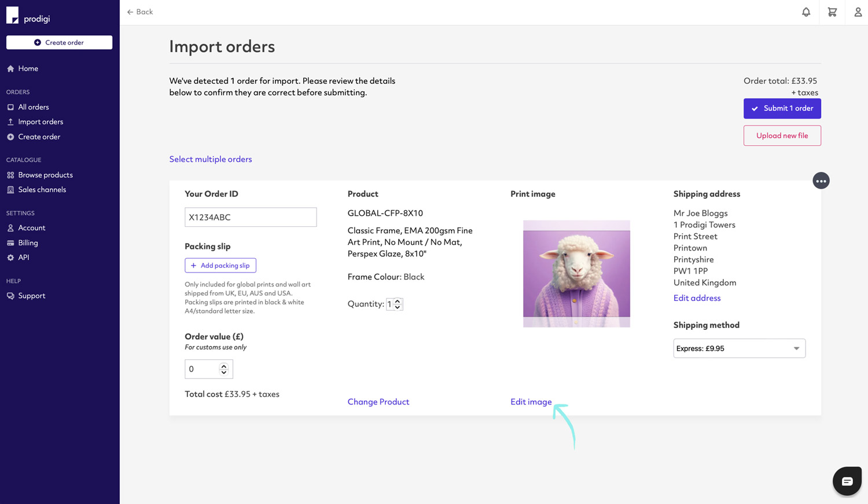Open the notifications bell icon
868x504 pixels.
(x=806, y=12)
